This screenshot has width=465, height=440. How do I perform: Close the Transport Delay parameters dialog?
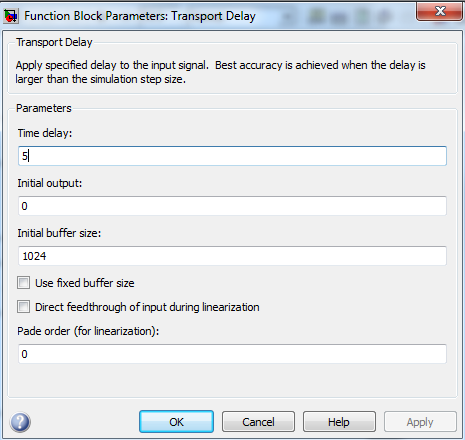coord(439,12)
